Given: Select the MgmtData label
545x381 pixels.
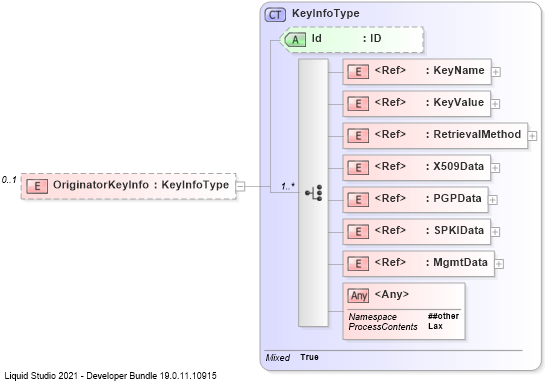Looking at the screenshot, I should click(x=460, y=262).
